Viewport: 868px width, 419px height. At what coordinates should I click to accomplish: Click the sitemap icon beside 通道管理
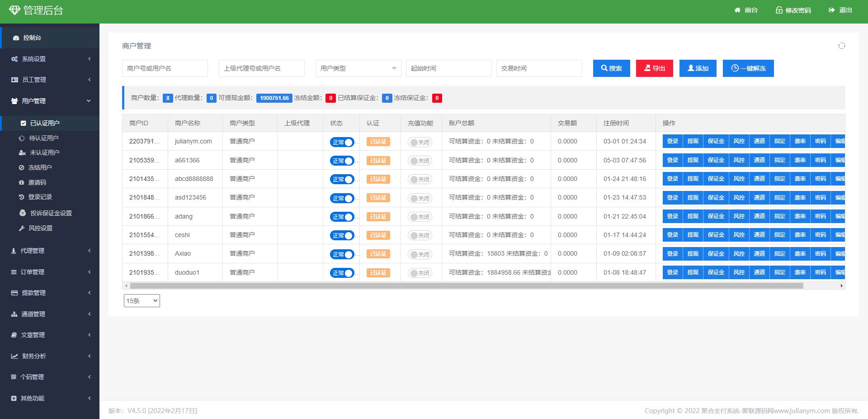point(14,314)
